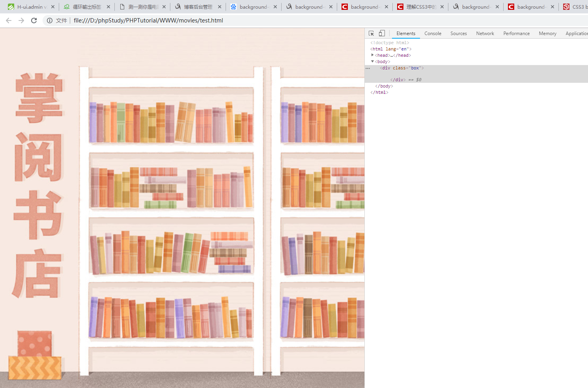
Task: Select the closing </body> line
Action: (x=384, y=86)
